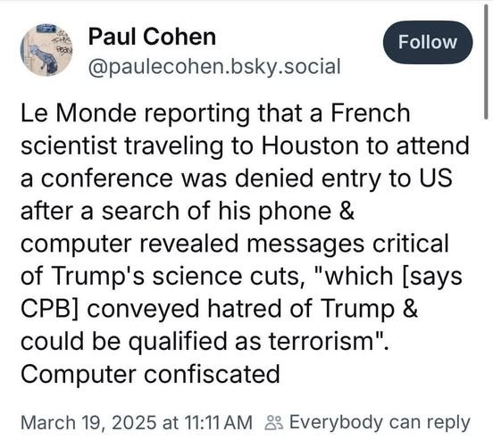Click the words Le Monde in post
493x448 pixels.
click(x=79, y=113)
